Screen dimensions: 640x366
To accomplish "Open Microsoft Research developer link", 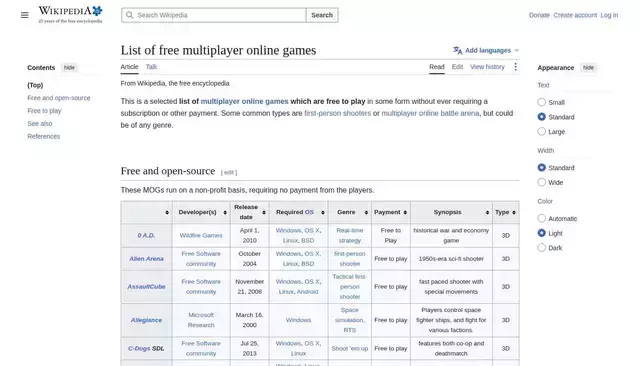I will click(201, 320).
